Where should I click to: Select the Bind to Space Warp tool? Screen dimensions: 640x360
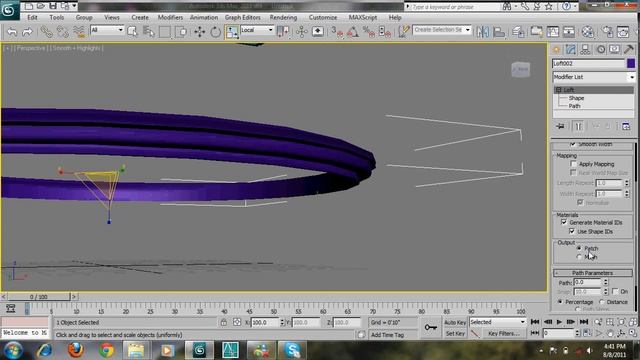pos(78,31)
